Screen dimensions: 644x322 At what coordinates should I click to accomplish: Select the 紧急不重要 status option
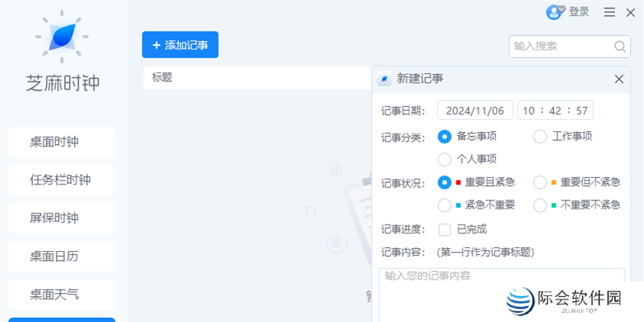(444, 205)
